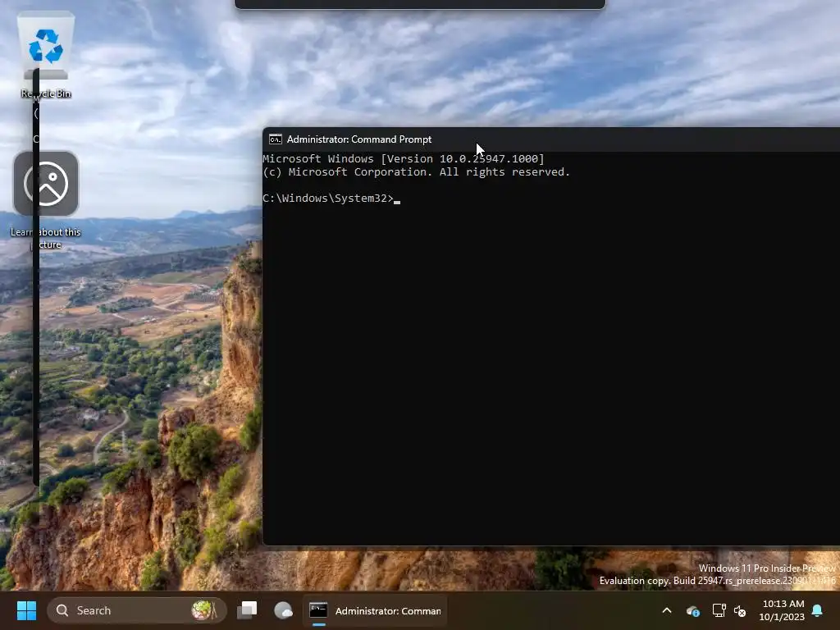
Task: Open the notification bell icon
Action: point(818,610)
